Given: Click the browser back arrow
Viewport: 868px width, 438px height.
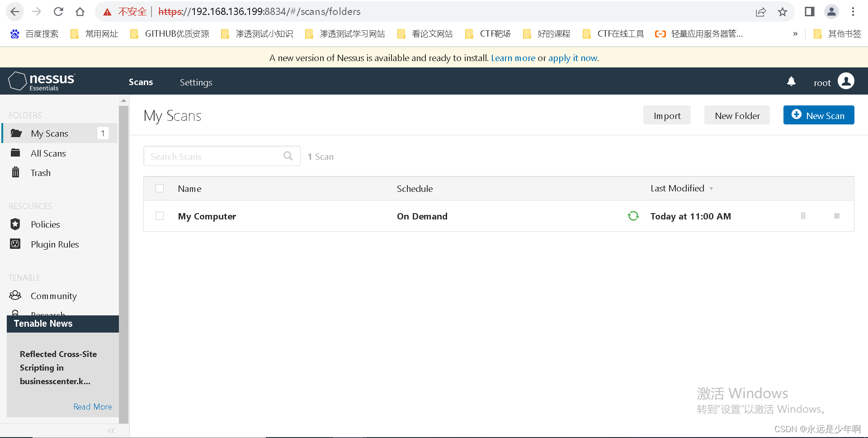Looking at the screenshot, I should [15, 12].
